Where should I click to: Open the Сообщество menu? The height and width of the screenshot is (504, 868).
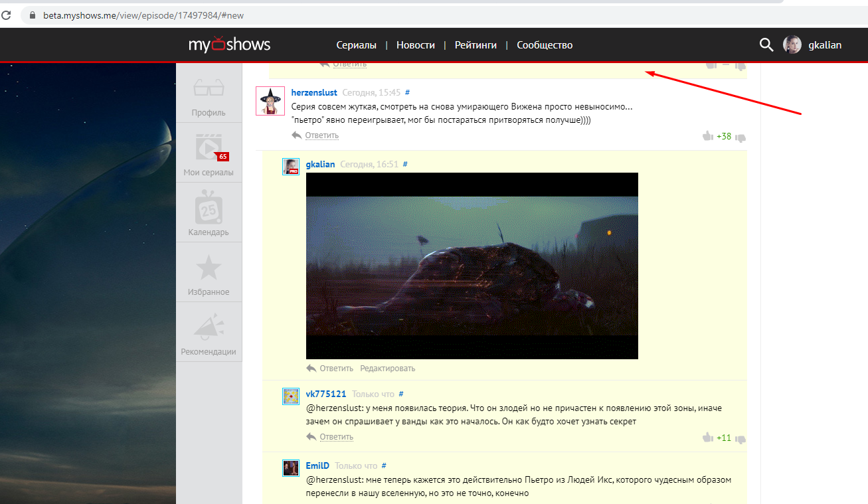(545, 45)
